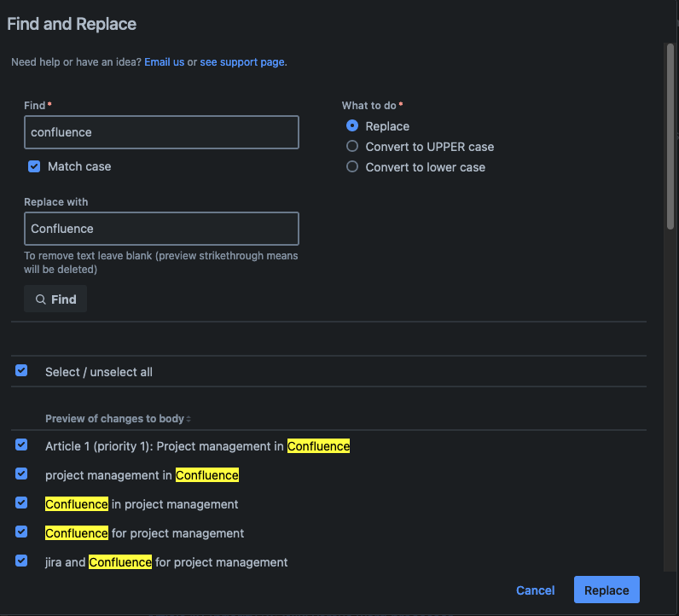Uncheck the Article 1 (priority 1) row checkbox
Screen dimensions: 679x616
click(x=22, y=445)
